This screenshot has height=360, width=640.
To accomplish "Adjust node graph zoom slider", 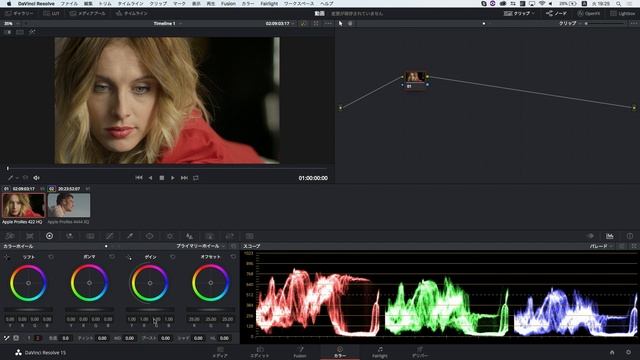I will coord(605,24).
